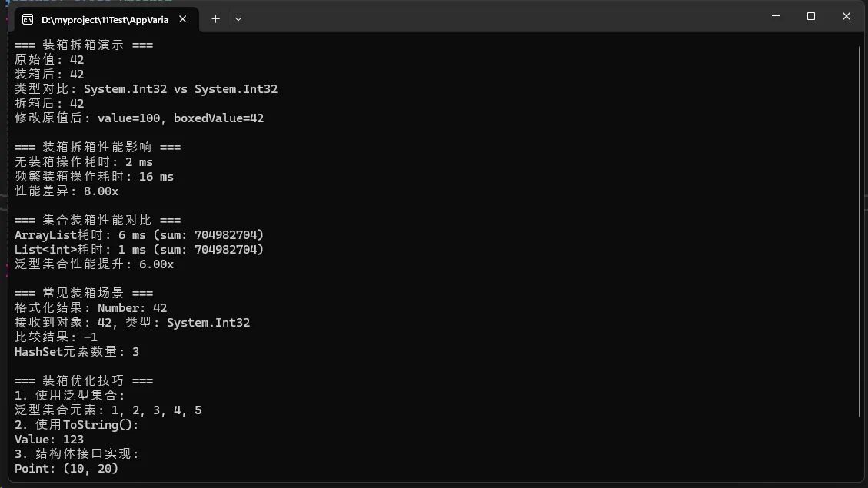This screenshot has width=868, height=488.
Task: Click the '修改原值后: value=100, boxedValue=42' line
Action: pyautogui.click(x=139, y=118)
